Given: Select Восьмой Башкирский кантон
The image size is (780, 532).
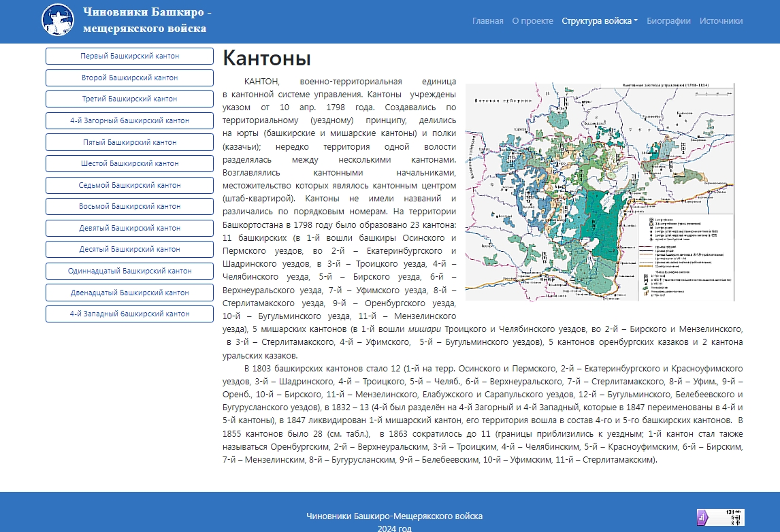Looking at the screenshot, I should click(129, 206).
